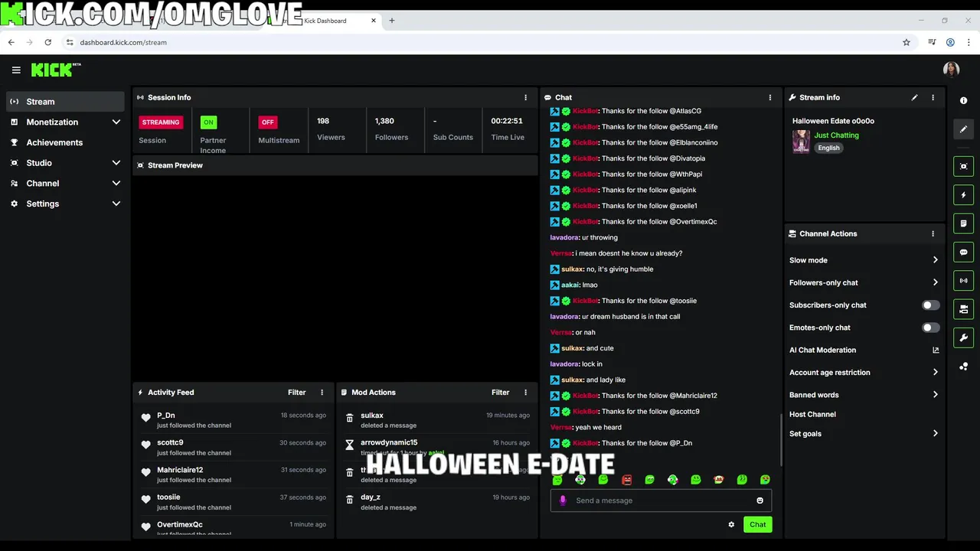Click the camera layout icon in the right rail

963,309
